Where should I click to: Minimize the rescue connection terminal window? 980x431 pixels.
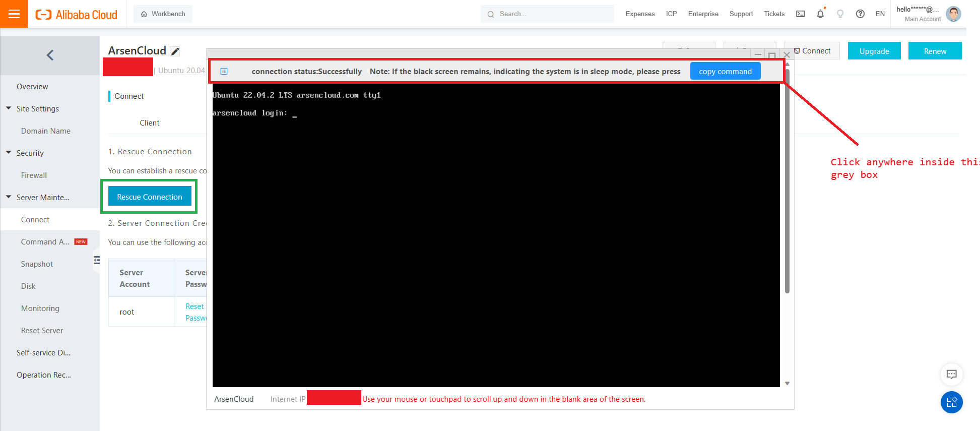(758, 54)
